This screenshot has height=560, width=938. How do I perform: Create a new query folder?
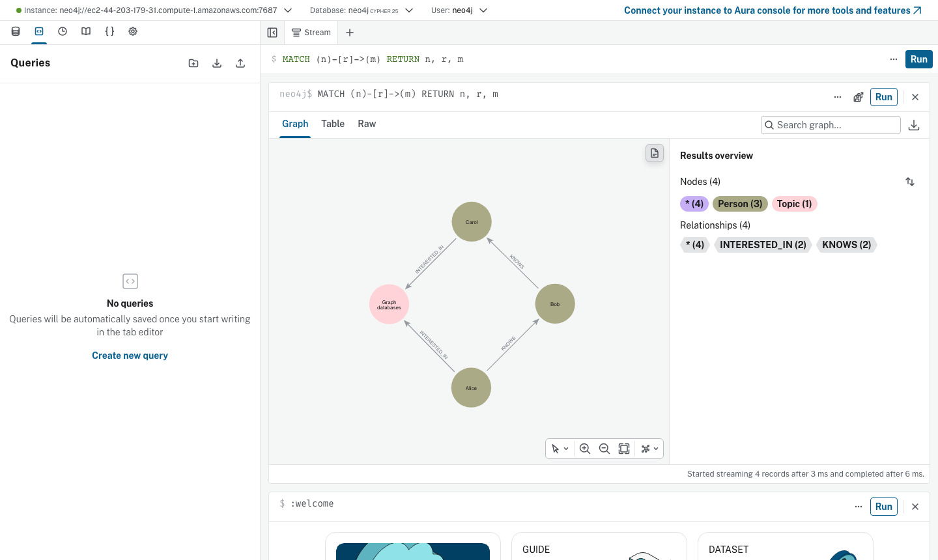tap(193, 63)
